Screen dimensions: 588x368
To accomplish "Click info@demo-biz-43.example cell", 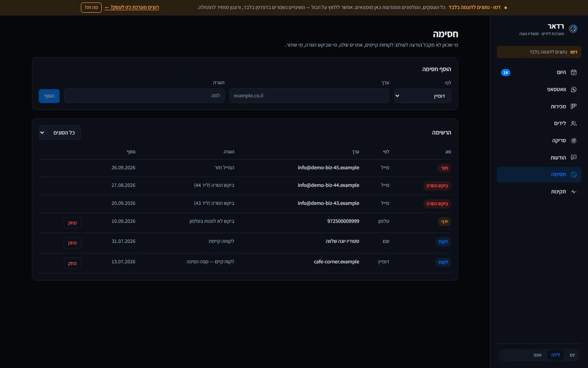I will point(328,203).
